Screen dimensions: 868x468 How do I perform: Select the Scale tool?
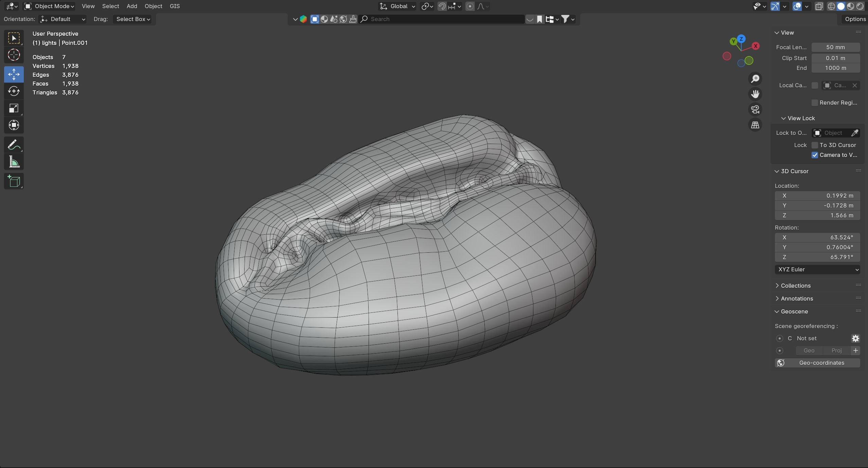click(14, 108)
